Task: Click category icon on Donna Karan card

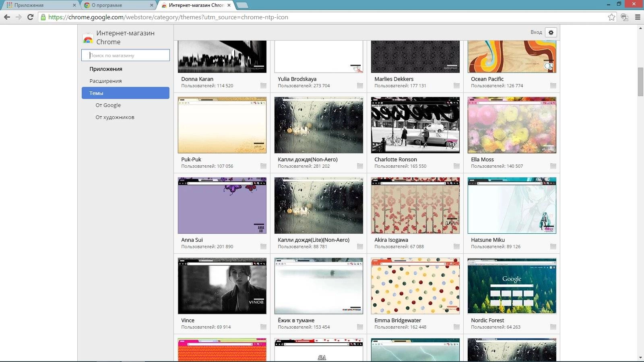Action: tap(263, 86)
